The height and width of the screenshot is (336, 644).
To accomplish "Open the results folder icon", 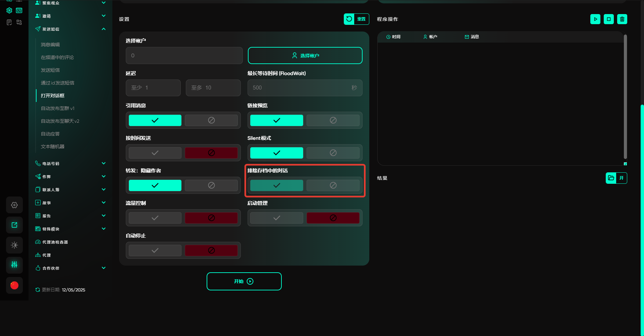I will click(611, 178).
